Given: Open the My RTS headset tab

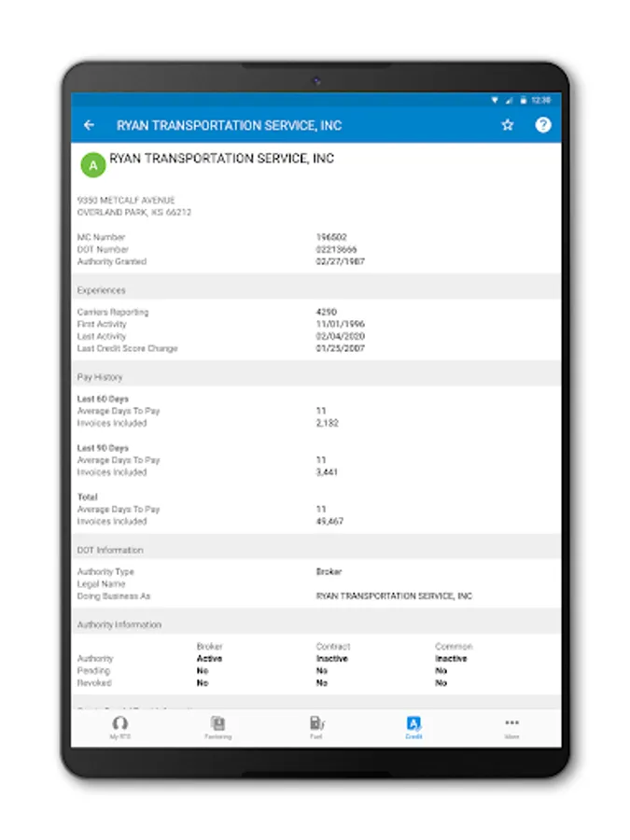Looking at the screenshot, I should pyautogui.click(x=120, y=727).
